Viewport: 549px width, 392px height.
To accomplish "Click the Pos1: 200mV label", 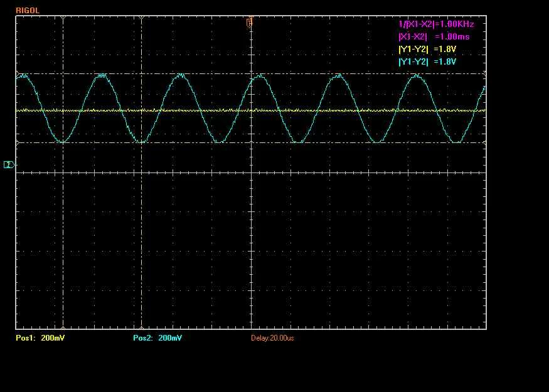I will pyautogui.click(x=40, y=338).
